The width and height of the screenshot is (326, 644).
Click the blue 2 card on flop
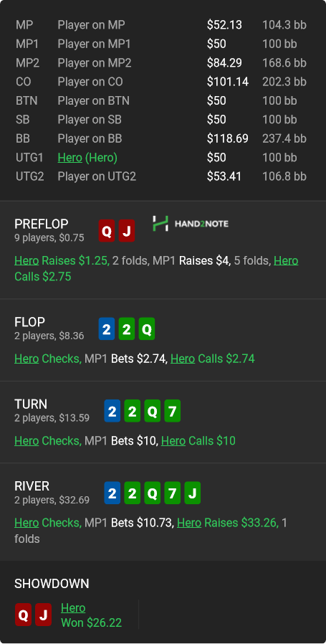[x=106, y=329]
